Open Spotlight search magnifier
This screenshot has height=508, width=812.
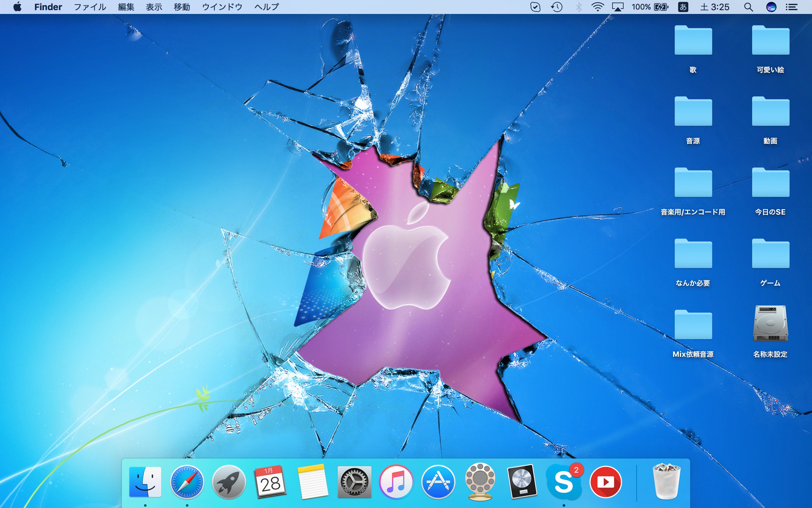pos(749,7)
